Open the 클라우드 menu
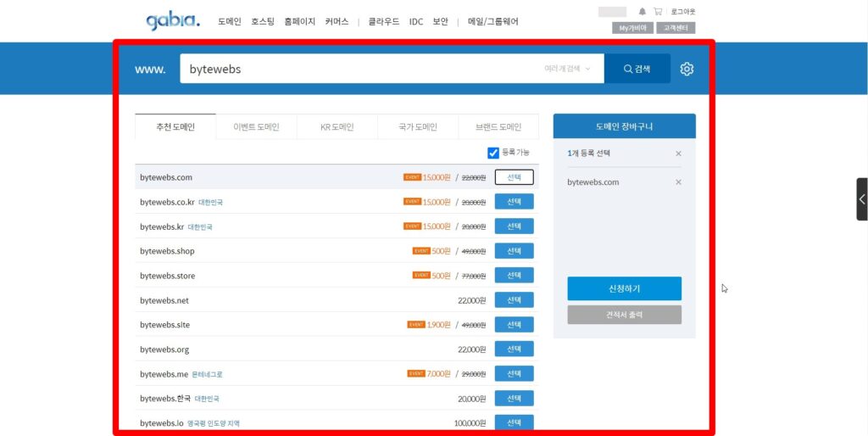 click(x=384, y=22)
